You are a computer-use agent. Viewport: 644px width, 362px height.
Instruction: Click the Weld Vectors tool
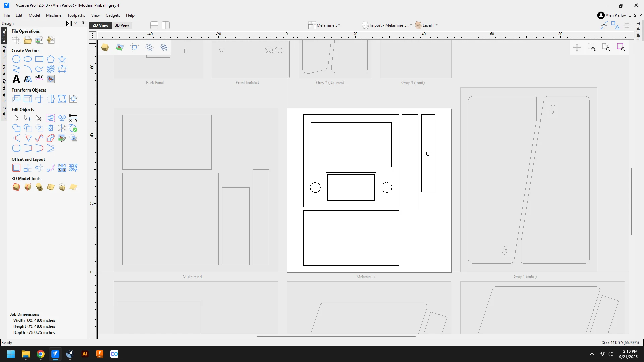pos(16,128)
